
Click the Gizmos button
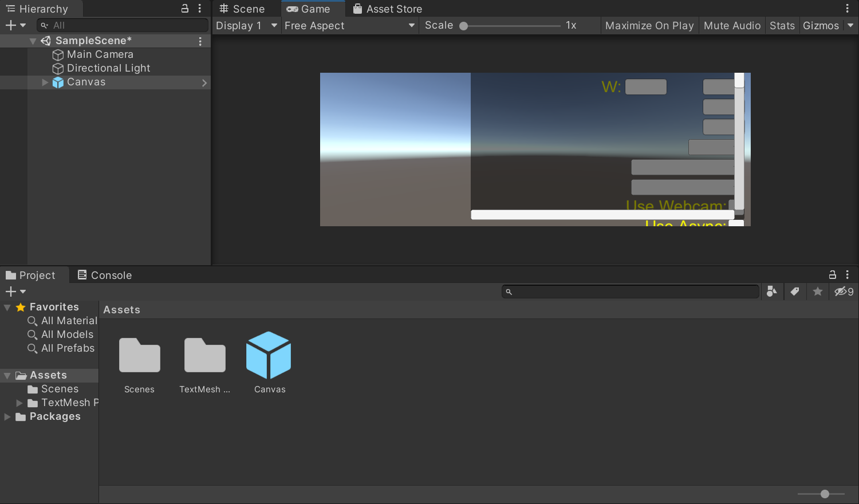pyautogui.click(x=820, y=26)
